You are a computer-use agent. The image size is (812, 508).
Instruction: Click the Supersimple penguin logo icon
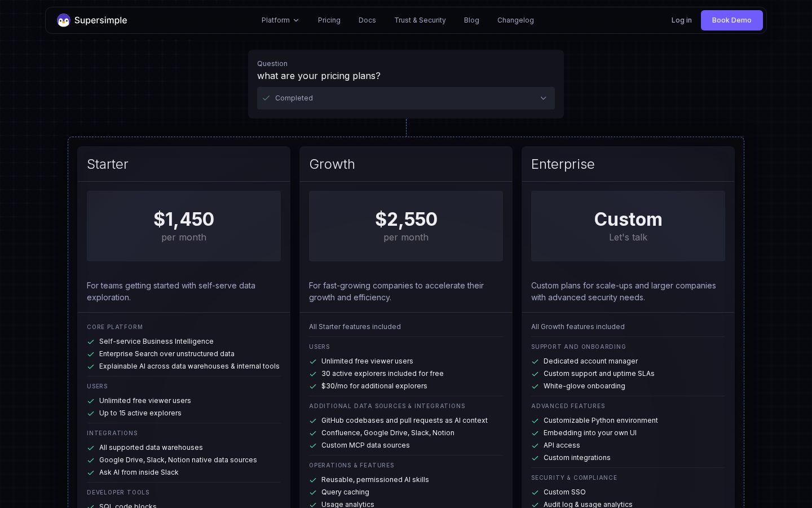point(64,20)
